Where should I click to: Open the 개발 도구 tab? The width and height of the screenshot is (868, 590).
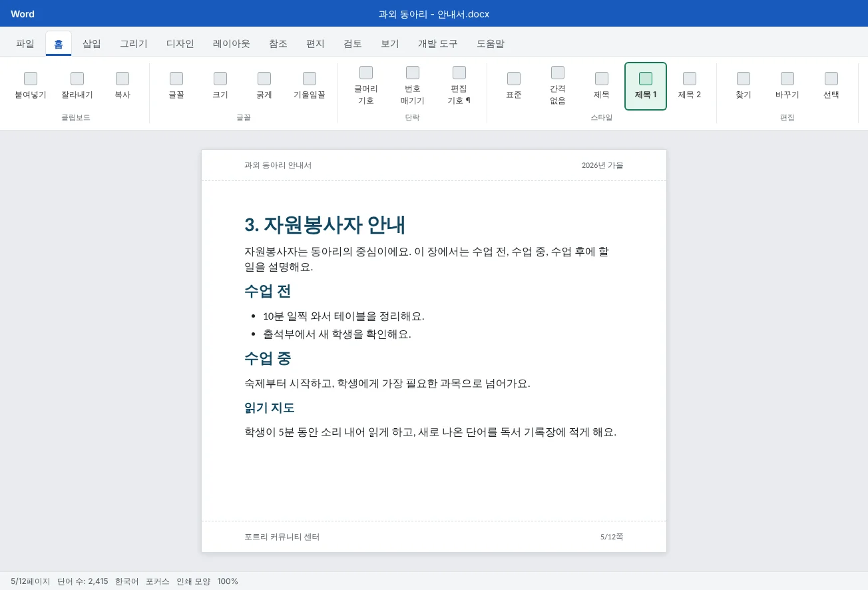coord(438,44)
